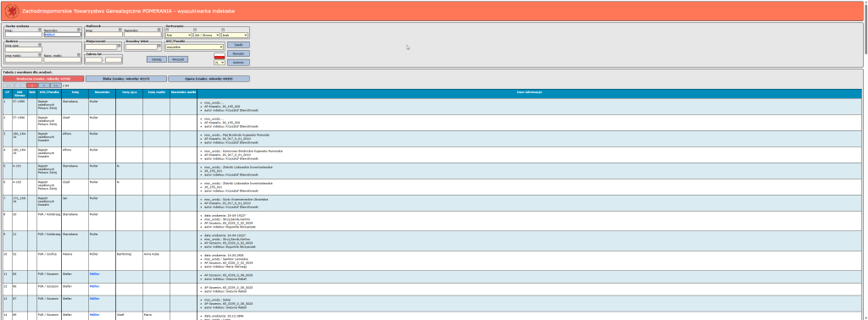
Task: Go to the next results page with the > button
Action: tap(44, 86)
